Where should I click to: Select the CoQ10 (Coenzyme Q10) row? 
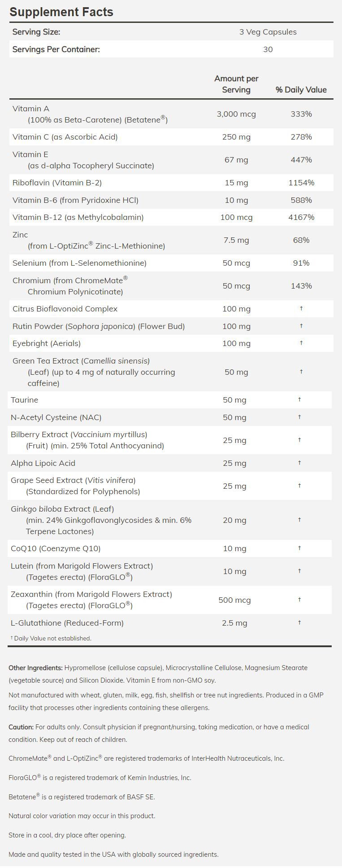56,548
